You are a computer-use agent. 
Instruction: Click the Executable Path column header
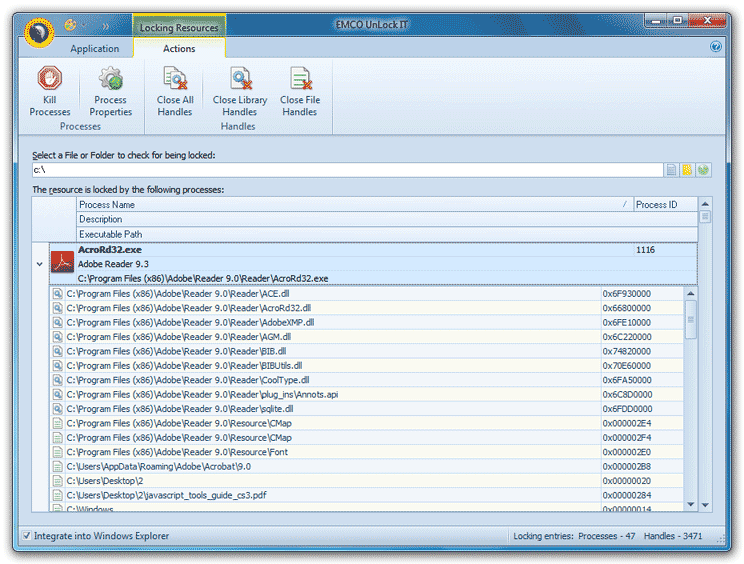click(387, 234)
